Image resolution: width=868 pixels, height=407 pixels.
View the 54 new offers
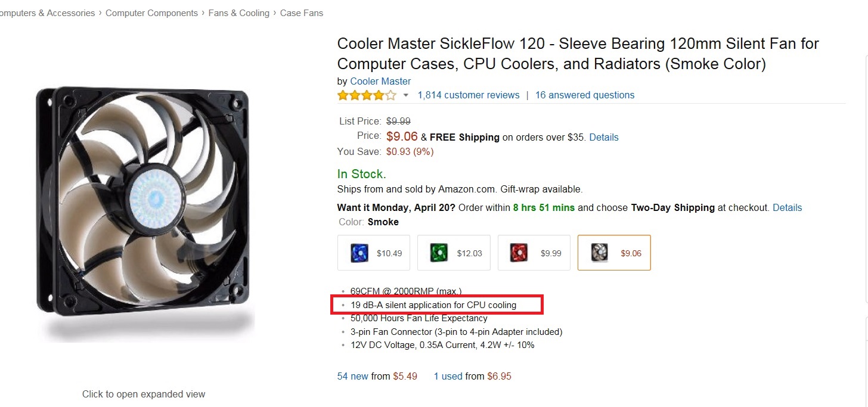pos(353,376)
